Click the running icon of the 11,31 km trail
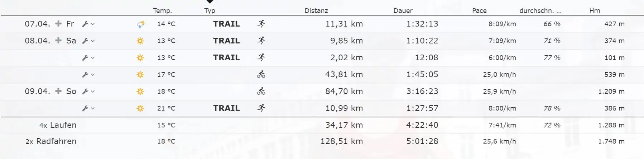644x159 pixels. (x=261, y=24)
